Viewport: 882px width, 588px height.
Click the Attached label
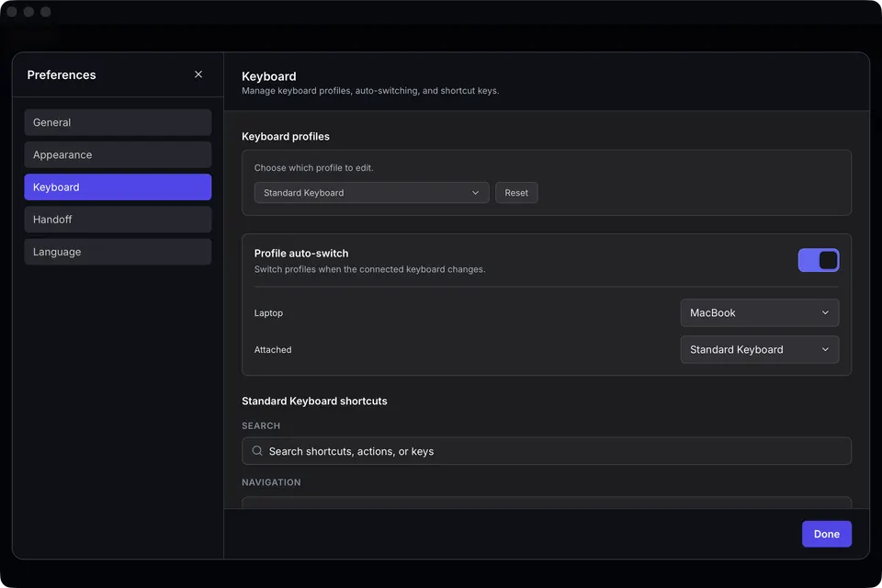click(x=273, y=349)
